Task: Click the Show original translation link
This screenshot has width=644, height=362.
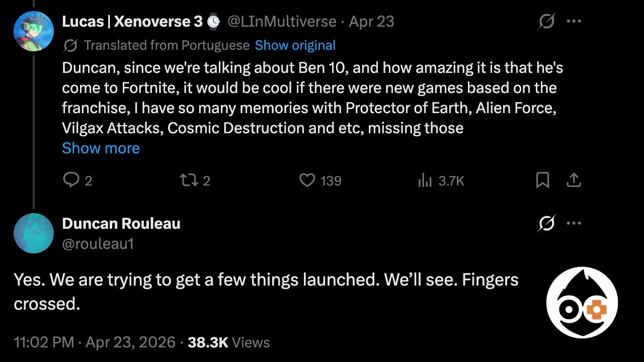Action: [x=295, y=45]
